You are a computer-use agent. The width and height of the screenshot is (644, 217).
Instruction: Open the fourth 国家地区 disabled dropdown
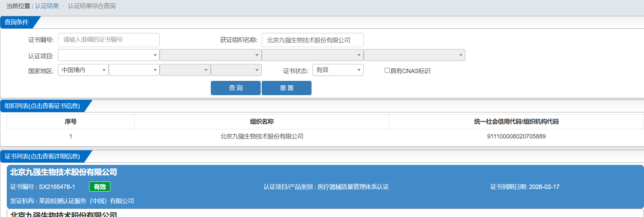[x=236, y=70]
